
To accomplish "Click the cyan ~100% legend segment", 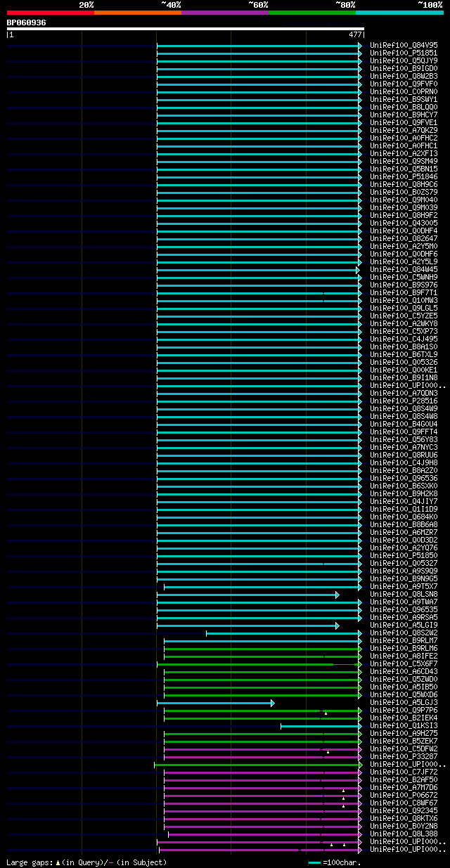I will (x=399, y=13).
